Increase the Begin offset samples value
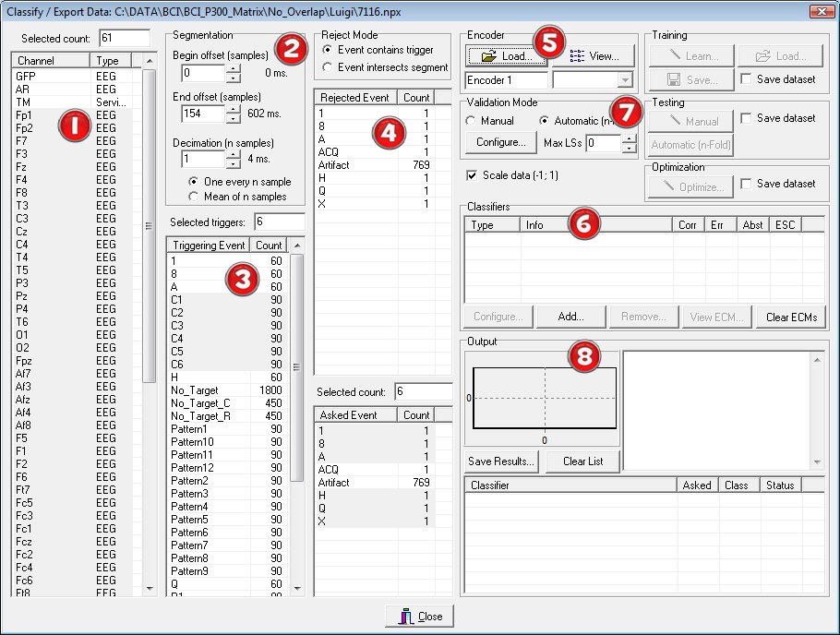Screen dimensions: 840x635 tap(233, 68)
